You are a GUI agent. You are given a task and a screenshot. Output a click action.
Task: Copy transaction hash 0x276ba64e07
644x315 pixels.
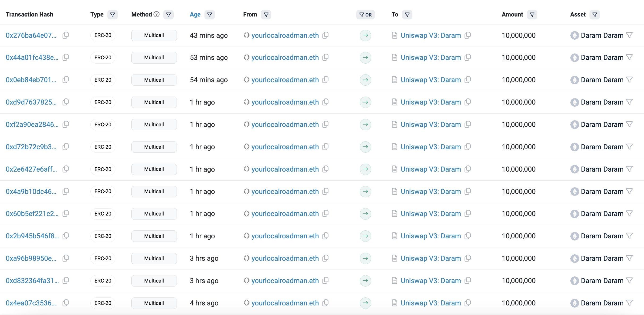point(65,35)
